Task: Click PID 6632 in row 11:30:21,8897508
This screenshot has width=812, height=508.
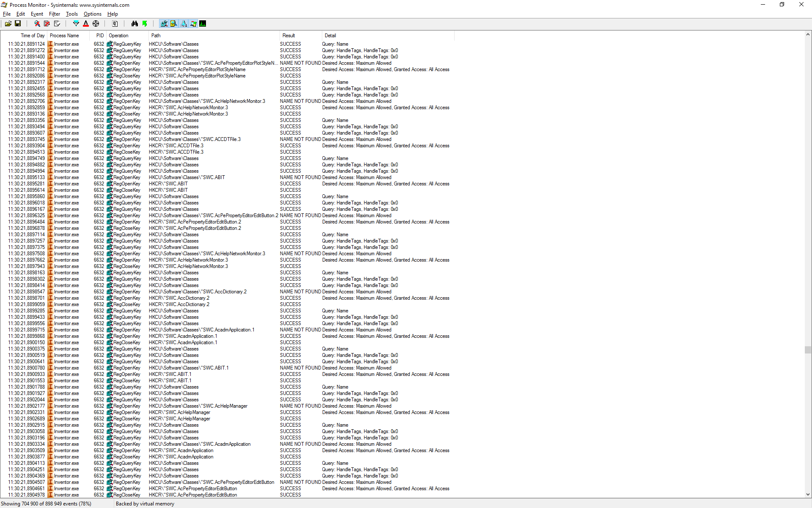Action: pyautogui.click(x=99, y=254)
